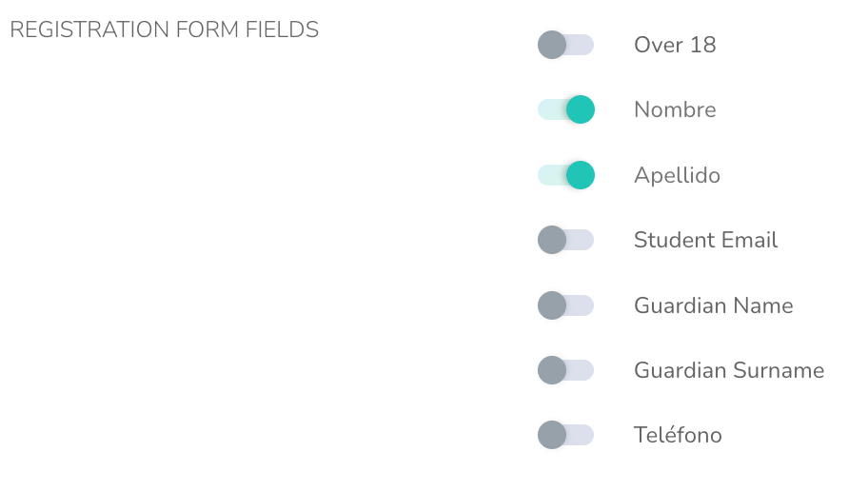This screenshot has width=868, height=491.
Task: Select the Guardian Surname label
Action: coord(729,370)
